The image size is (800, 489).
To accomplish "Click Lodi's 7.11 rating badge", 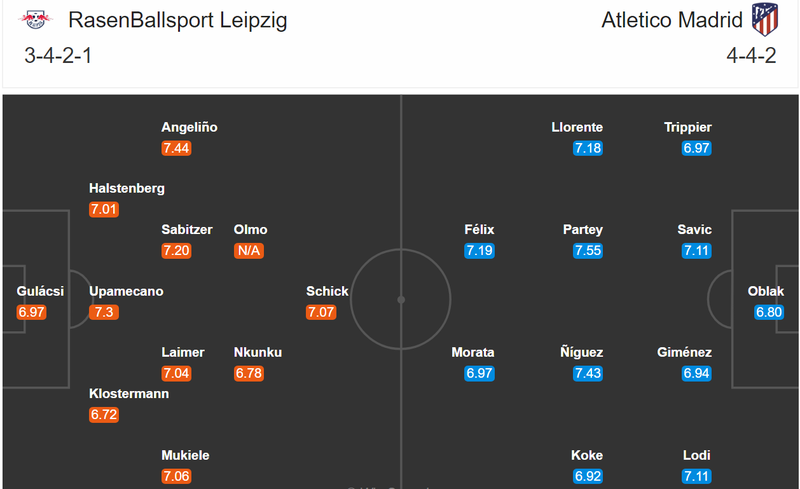I will click(x=696, y=476).
